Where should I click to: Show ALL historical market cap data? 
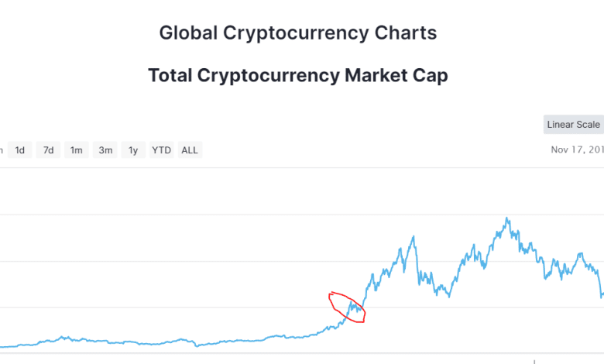190,150
